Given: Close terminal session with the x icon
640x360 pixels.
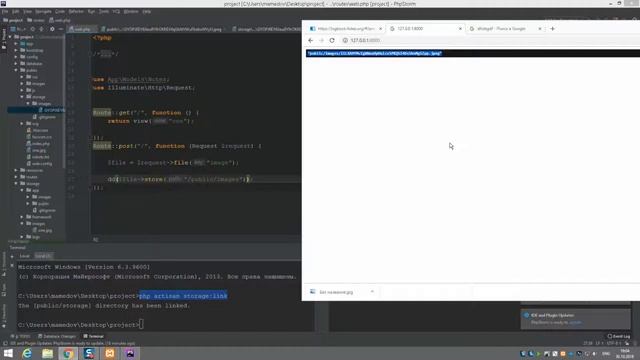Looking at the screenshot, I should tap(12, 265).
